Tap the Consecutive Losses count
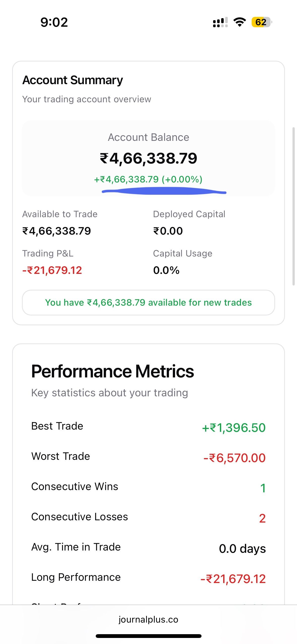 [262, 518]
